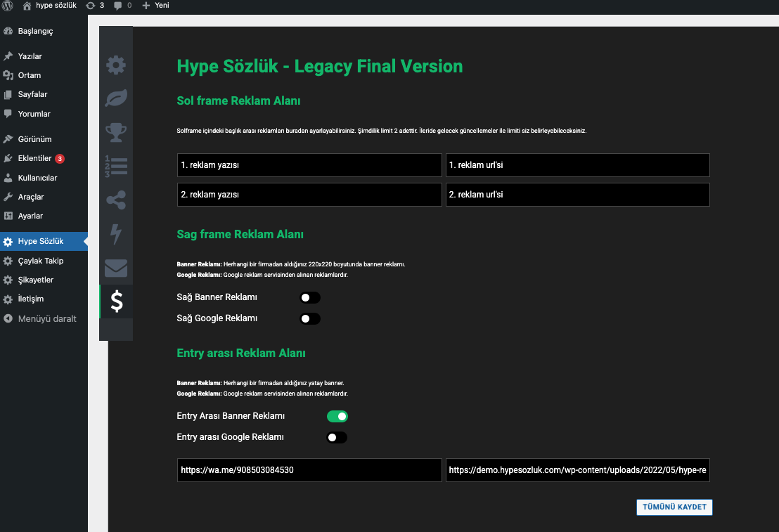The image size is (779, 532).
Task: Click the Tümünü Kaydet button
Action: tap(674, 507)
